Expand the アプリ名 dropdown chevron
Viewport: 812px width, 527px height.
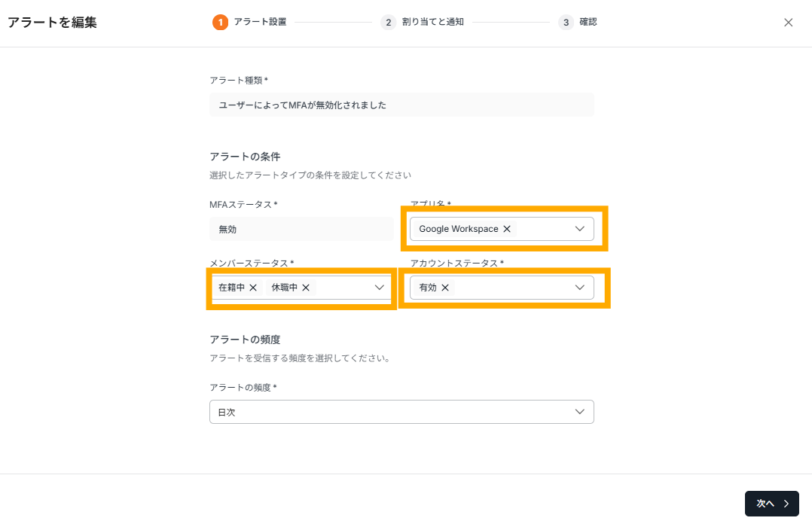(580, 229)
